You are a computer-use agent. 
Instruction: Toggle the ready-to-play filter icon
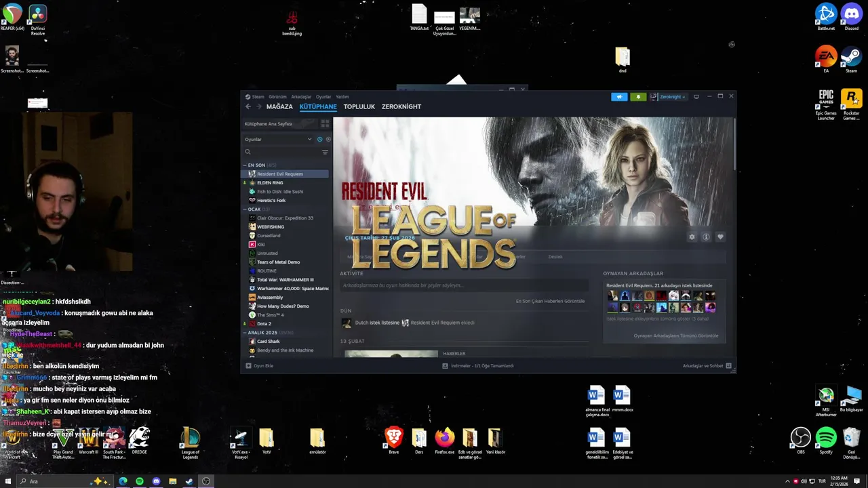tap(328, 139)
